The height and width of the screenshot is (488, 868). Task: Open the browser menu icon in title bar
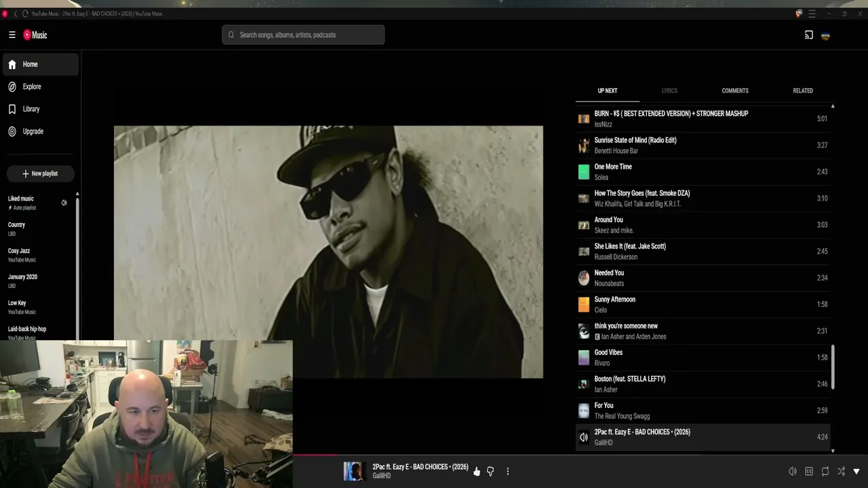812,14
